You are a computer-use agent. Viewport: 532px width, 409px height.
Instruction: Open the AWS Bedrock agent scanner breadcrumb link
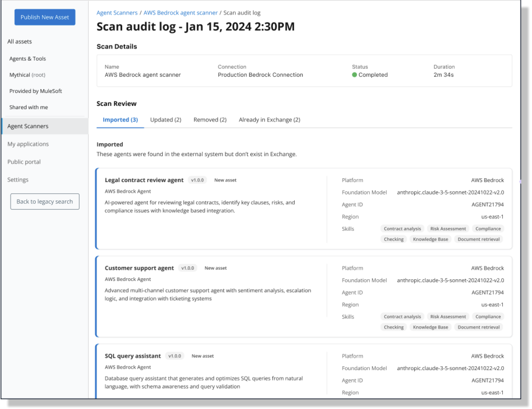pos(180,13)
